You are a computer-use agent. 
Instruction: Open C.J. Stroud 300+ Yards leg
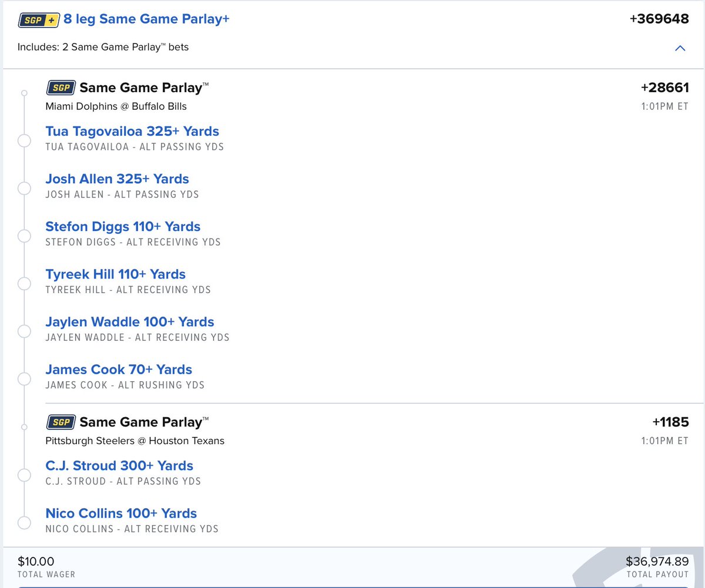pos(119,466)
